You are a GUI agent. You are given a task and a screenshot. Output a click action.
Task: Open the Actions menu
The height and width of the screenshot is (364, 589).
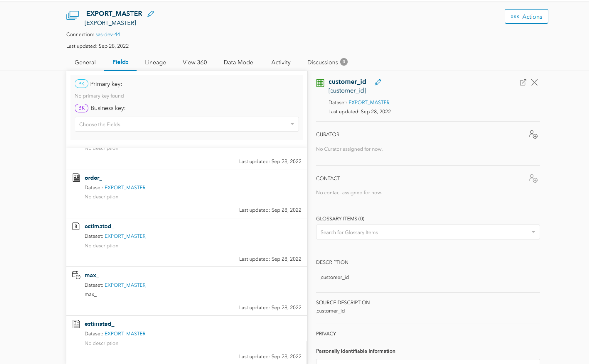526,17
